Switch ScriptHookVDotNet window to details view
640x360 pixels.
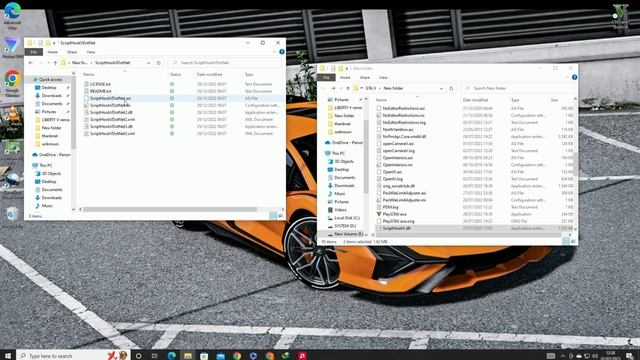coord(273,215)
